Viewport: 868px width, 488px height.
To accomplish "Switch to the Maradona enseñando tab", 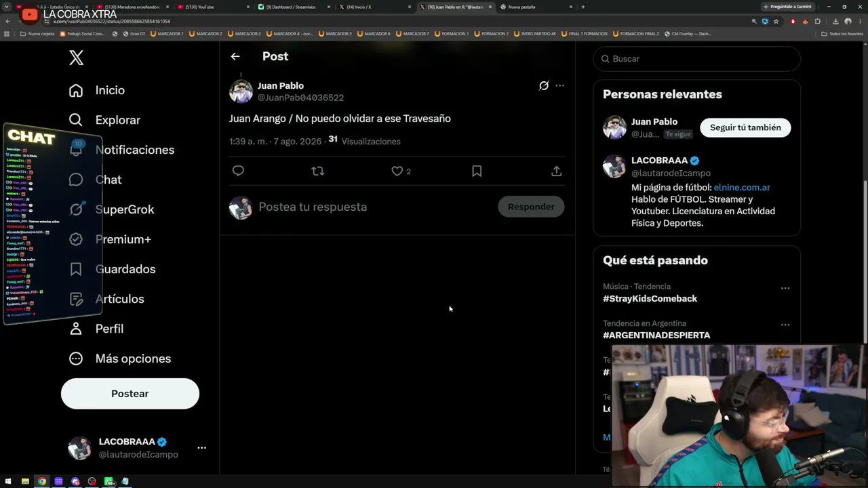I will pyautogui.click(x=134, y=7).
